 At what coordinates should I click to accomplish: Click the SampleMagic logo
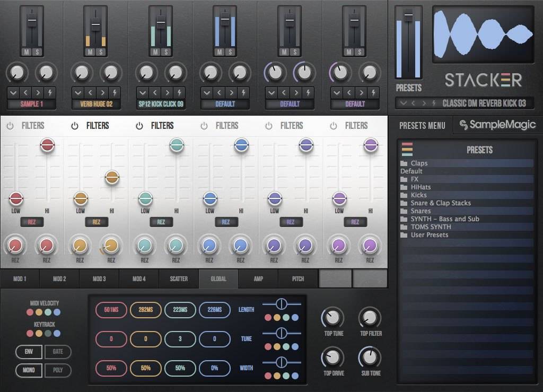[x=497, y=125]
